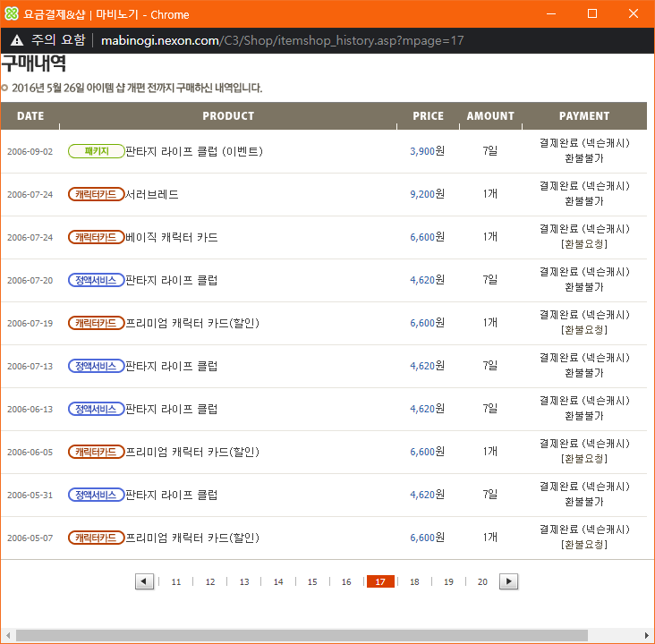Click 캐릭터카드 tag beside 서러브레드

(96, 194)
